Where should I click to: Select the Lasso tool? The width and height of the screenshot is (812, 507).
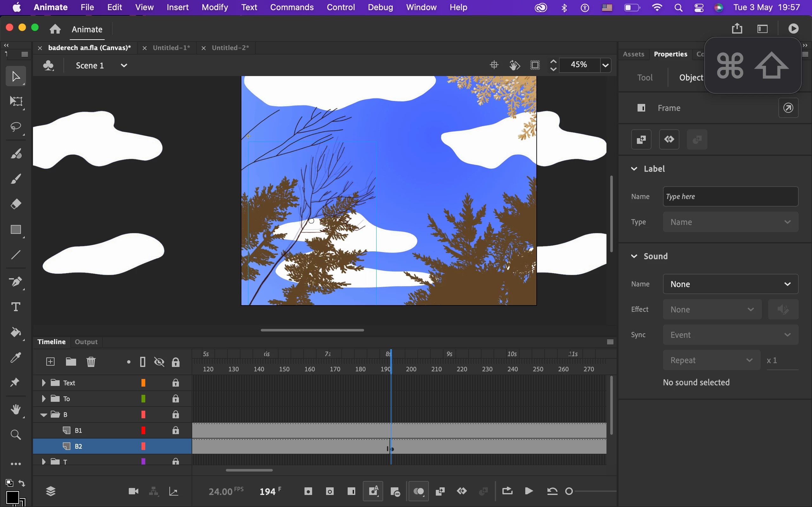point(16,127)
